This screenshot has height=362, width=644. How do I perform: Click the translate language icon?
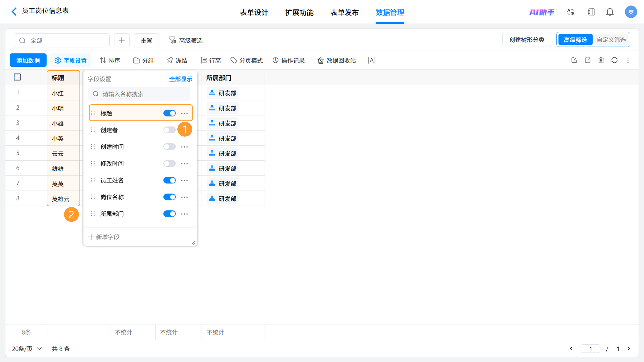[x=571, y=12]
